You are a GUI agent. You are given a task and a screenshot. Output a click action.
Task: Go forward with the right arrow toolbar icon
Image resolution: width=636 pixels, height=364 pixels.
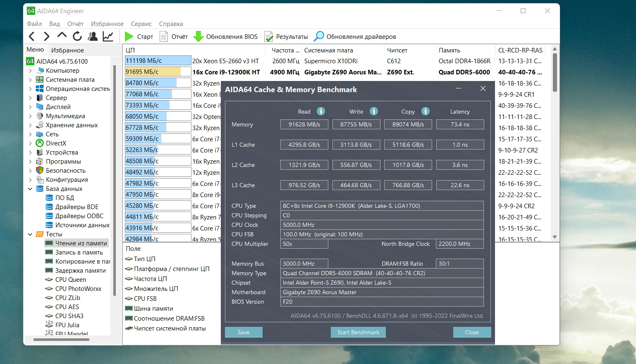(x=47, y=36)
